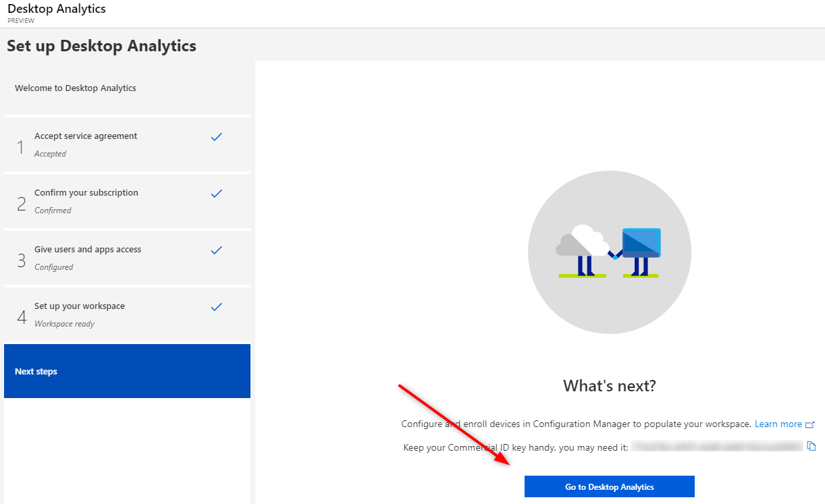Click the Workspace ready status text

[64, 324]
